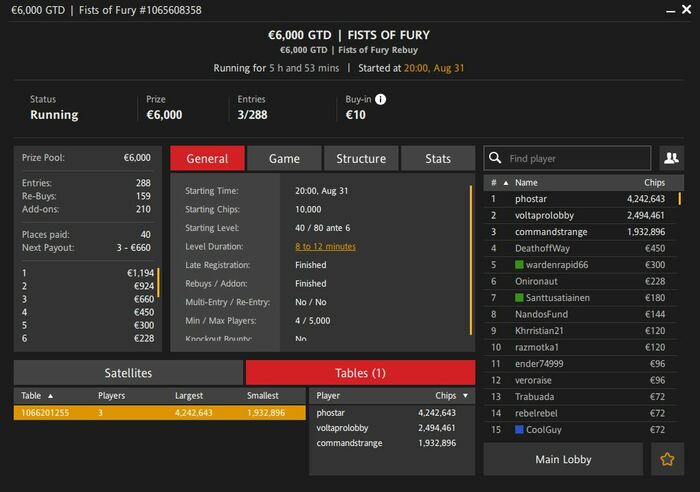This screenshot has width=700, height=492.
Task: Click the Santtusatiainen player name
Action: click(558, 298)
